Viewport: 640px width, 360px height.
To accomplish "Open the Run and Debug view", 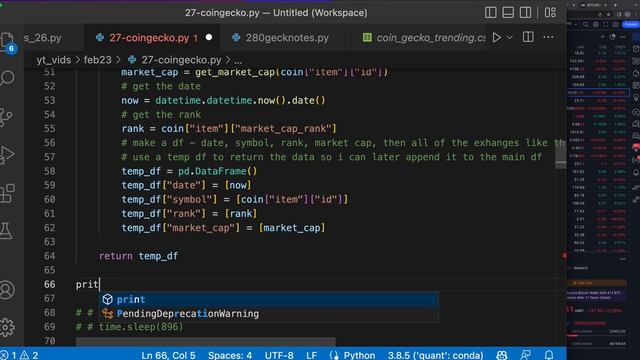I will click(x=7, y=154).
